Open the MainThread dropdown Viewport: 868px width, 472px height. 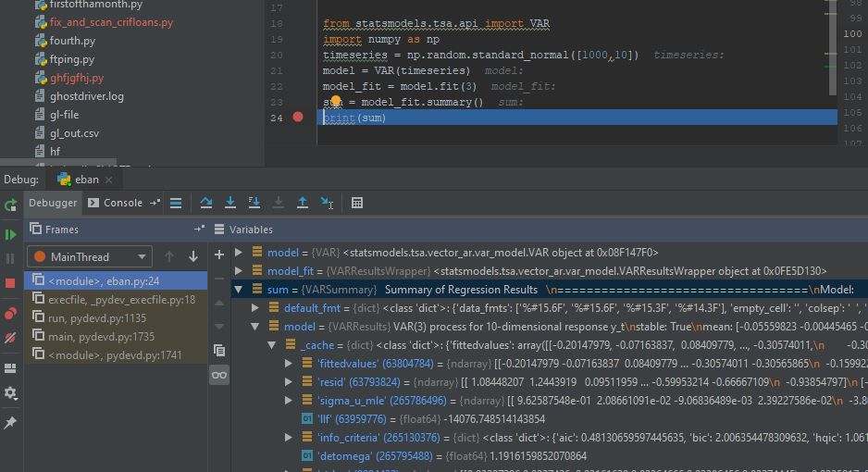pos(90,256)
